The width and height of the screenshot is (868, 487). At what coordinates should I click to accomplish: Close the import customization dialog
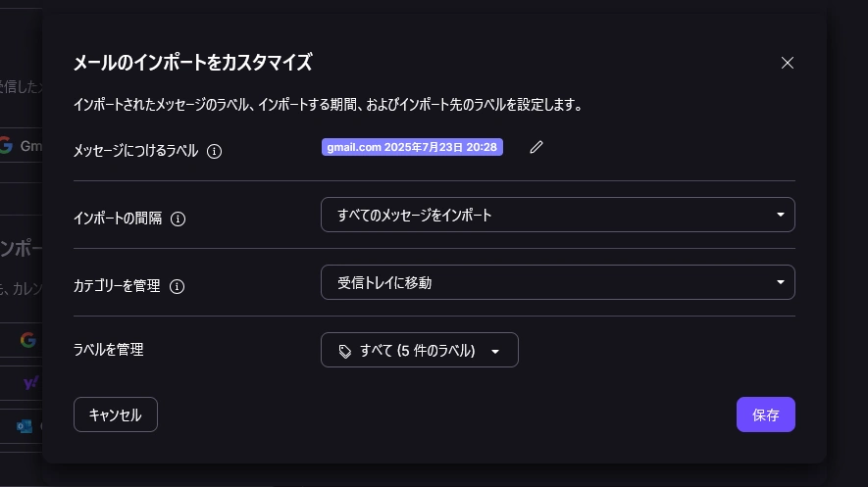click(x=788, y=63)
